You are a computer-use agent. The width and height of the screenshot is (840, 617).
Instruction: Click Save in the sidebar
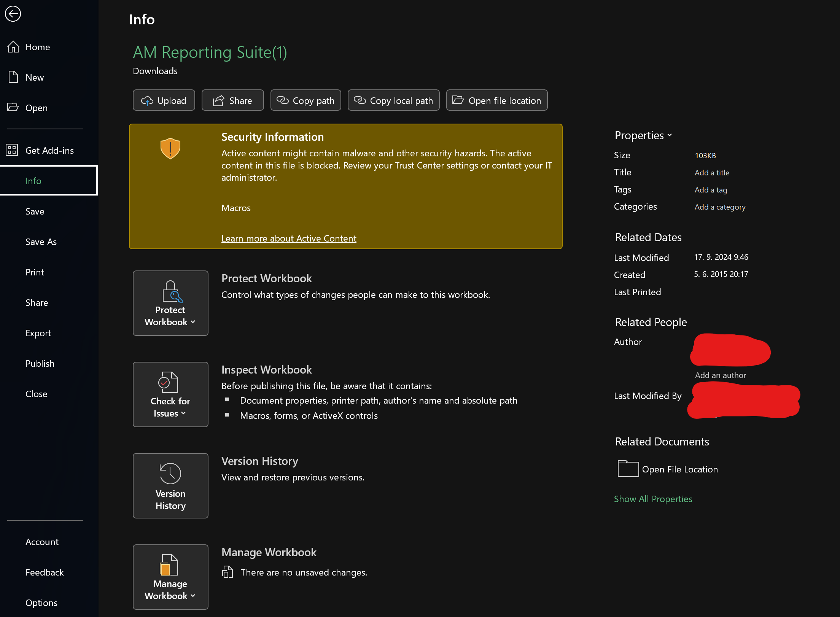(49, 211)
